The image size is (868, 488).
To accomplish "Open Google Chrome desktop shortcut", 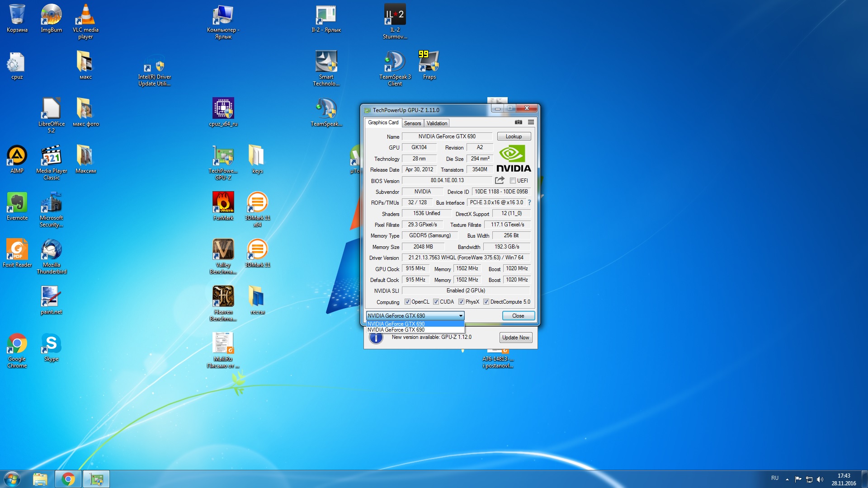I will coord(17,351).
